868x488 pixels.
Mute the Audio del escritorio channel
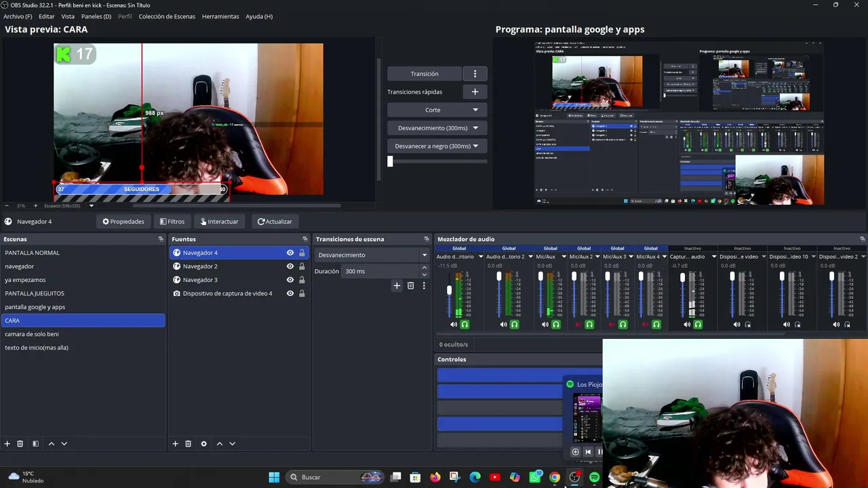pos(454,325)
